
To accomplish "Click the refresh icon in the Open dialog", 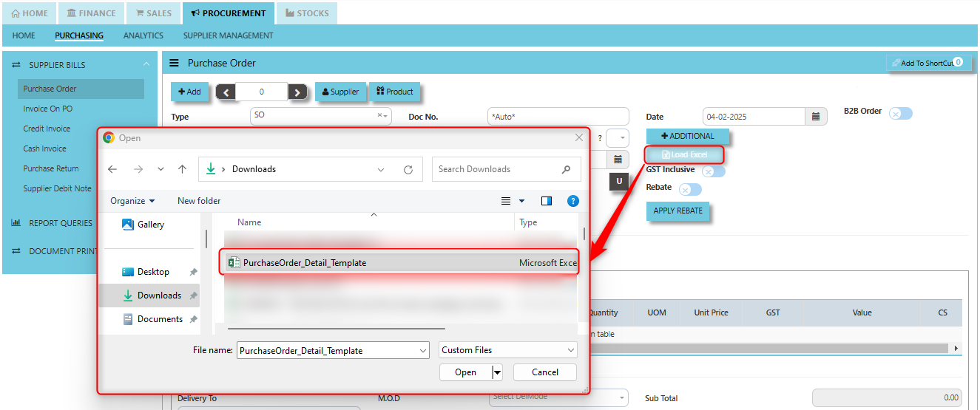I will 408,169.
